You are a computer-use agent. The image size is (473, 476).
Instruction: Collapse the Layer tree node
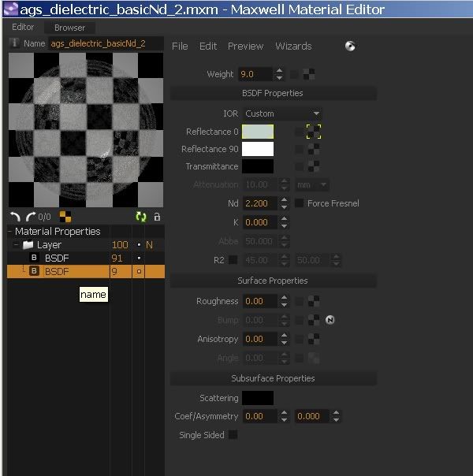coord(17,245)
